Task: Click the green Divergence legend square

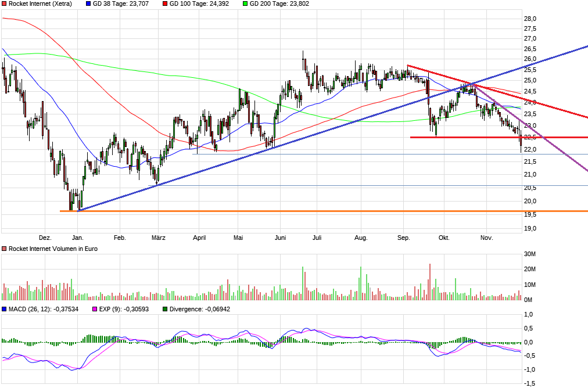Action: click(x=164, y=310)
